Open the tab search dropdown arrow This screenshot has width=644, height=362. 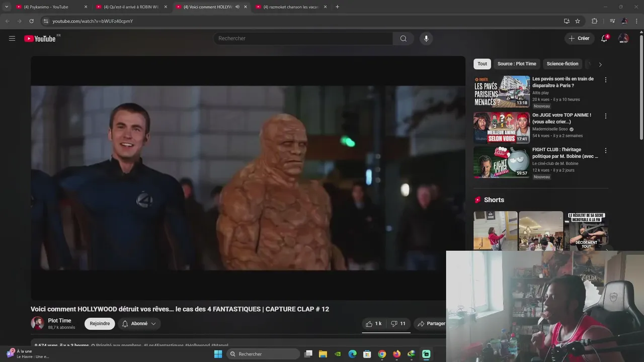click(x=7, y=7)
